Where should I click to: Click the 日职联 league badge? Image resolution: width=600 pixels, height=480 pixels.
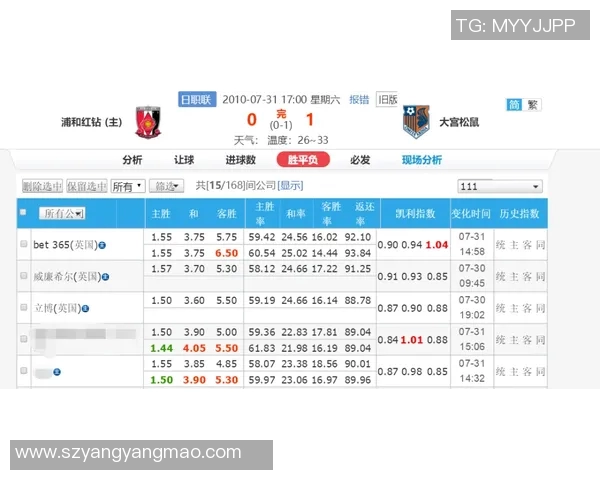pos(197,99)
